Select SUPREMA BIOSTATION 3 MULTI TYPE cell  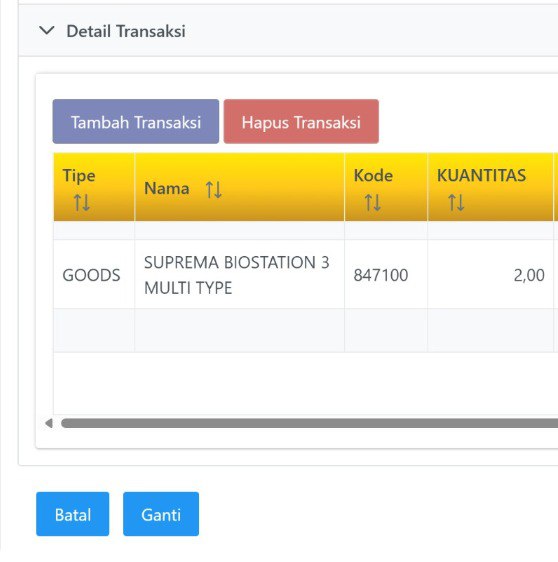pos(239,275)
